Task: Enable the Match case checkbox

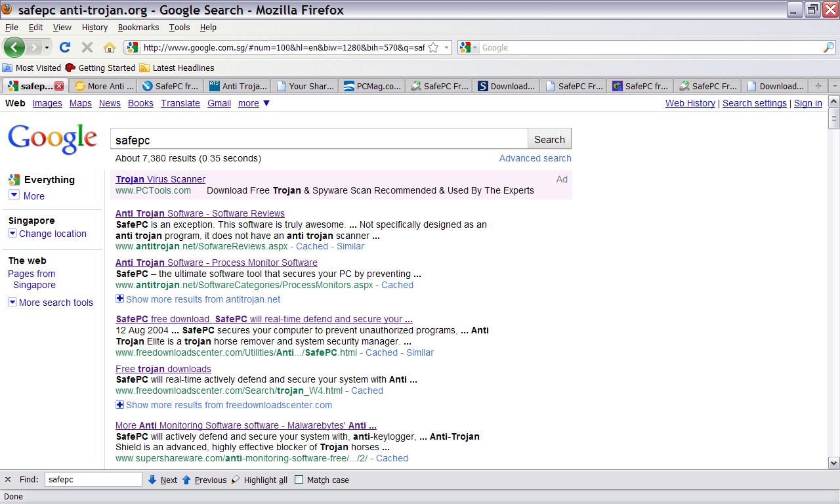Action: click(299, 480)
